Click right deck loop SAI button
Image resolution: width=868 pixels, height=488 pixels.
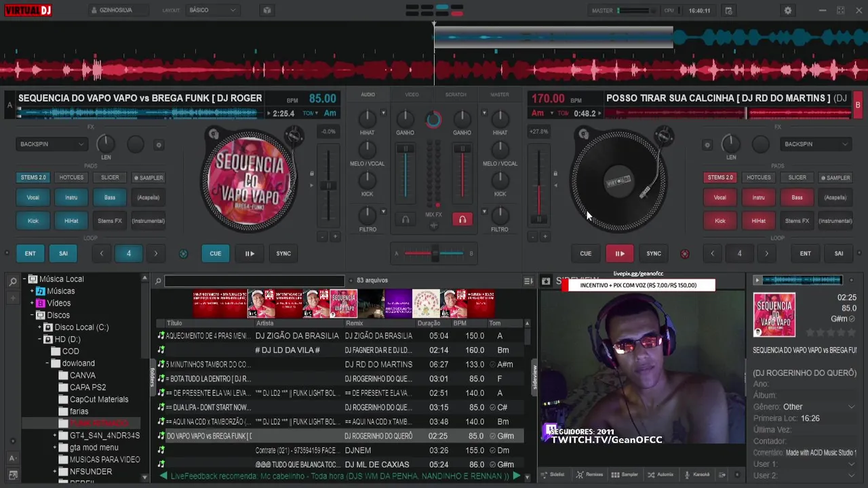(x=839, y=253)
